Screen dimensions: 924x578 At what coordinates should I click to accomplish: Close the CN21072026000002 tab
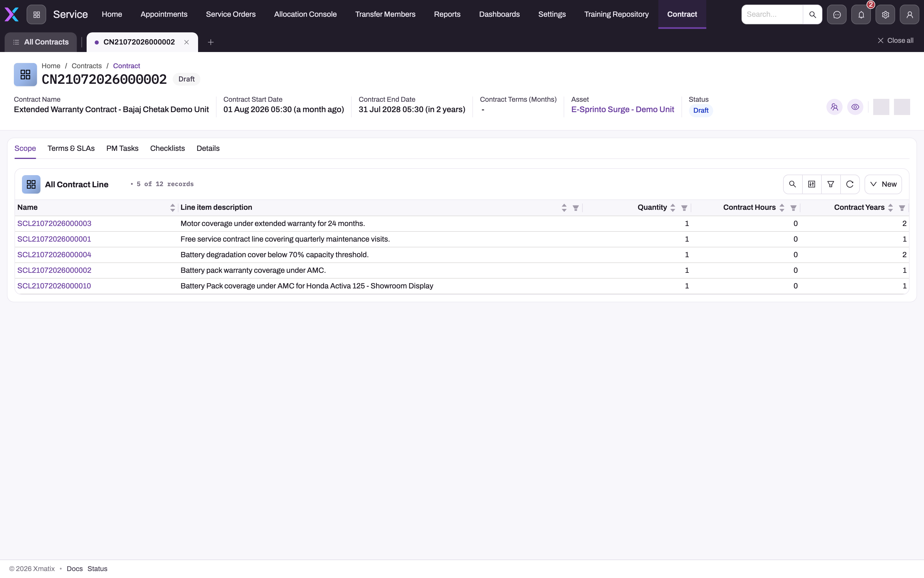(186, 42)
